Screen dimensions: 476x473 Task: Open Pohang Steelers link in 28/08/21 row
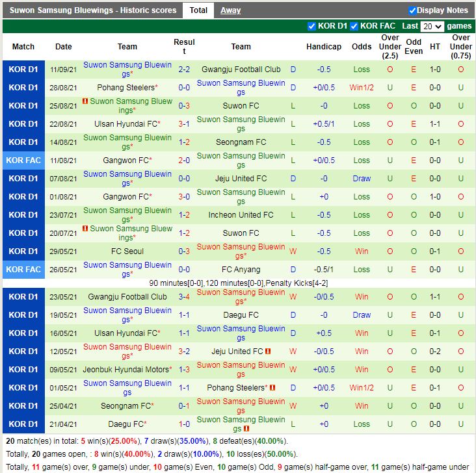point(126,88)
